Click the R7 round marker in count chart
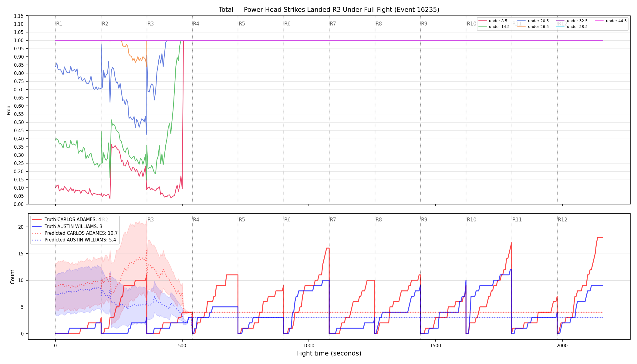 [x=333, y=220]
